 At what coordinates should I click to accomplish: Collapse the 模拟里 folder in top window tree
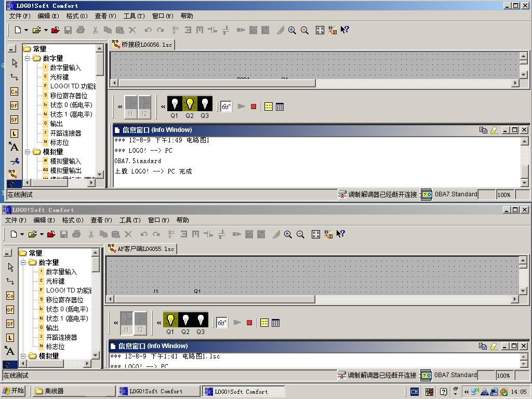(27, 152)
